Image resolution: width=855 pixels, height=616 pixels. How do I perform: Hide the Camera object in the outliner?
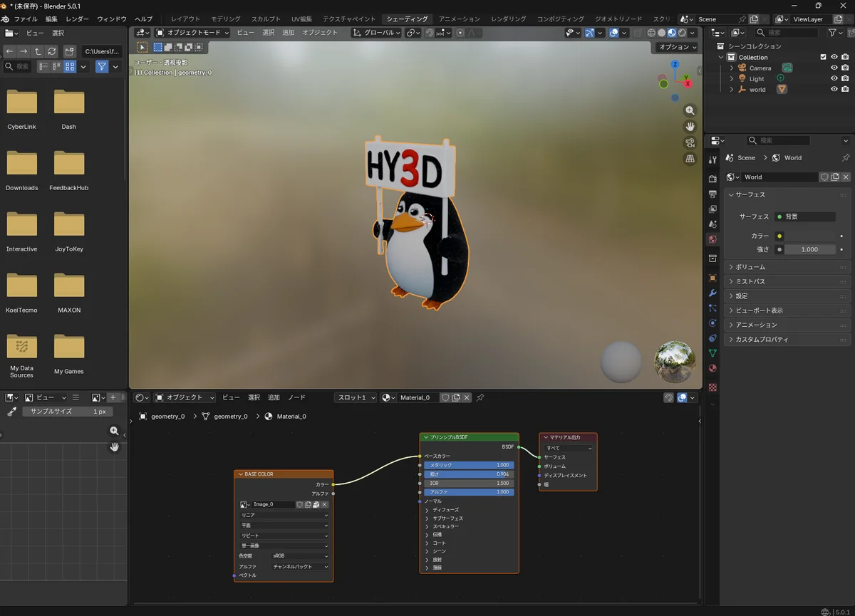click(x=834, y=68)
